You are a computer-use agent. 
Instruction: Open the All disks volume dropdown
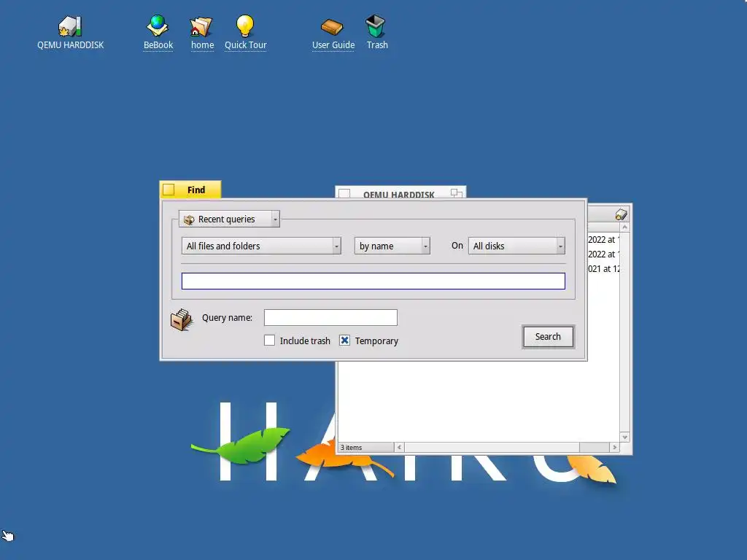point(516,246)
